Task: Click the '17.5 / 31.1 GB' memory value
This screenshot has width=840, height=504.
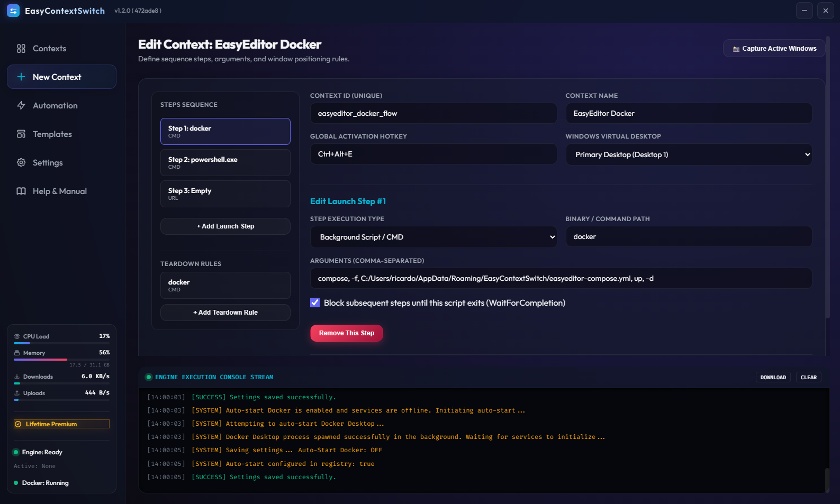Action: [x=89, y=365]
